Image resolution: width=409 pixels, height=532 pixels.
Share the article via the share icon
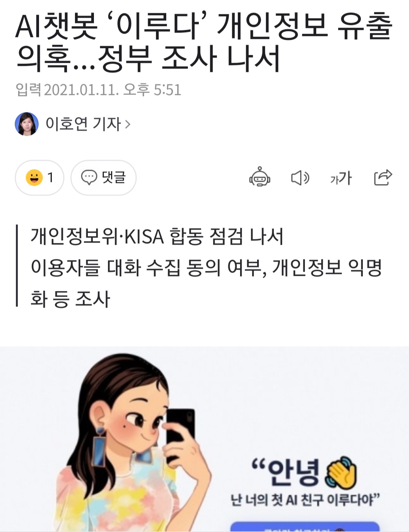coord(382,177)
